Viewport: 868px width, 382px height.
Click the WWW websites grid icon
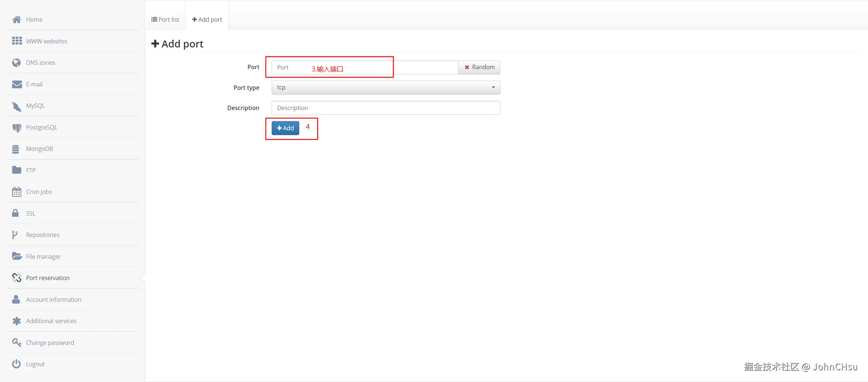point(17,41)
